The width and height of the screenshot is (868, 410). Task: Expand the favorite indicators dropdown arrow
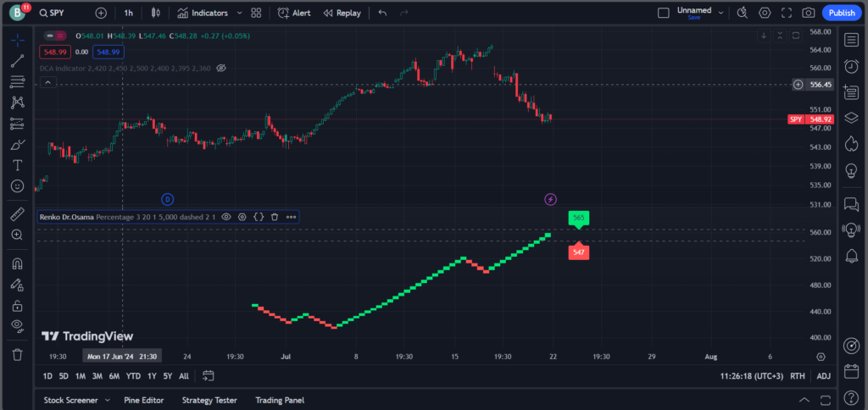click(x=239, y=13)
